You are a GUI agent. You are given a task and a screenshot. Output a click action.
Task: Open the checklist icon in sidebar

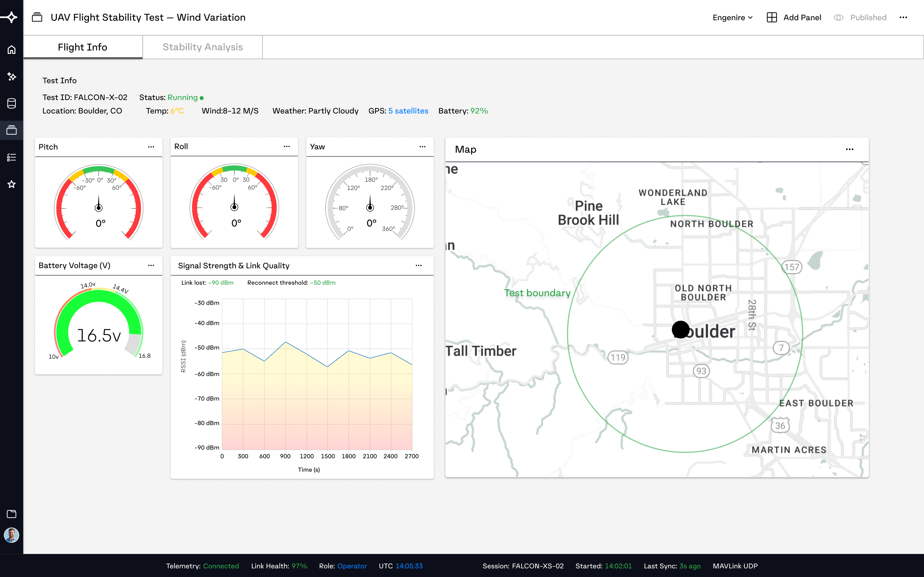click(12, 157)
